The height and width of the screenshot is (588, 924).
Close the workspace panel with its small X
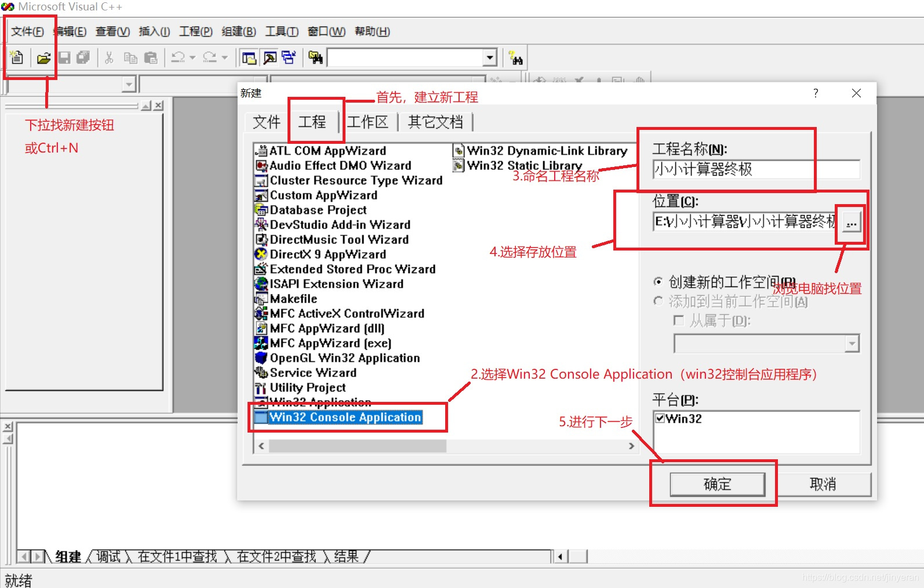click(158, 105)
